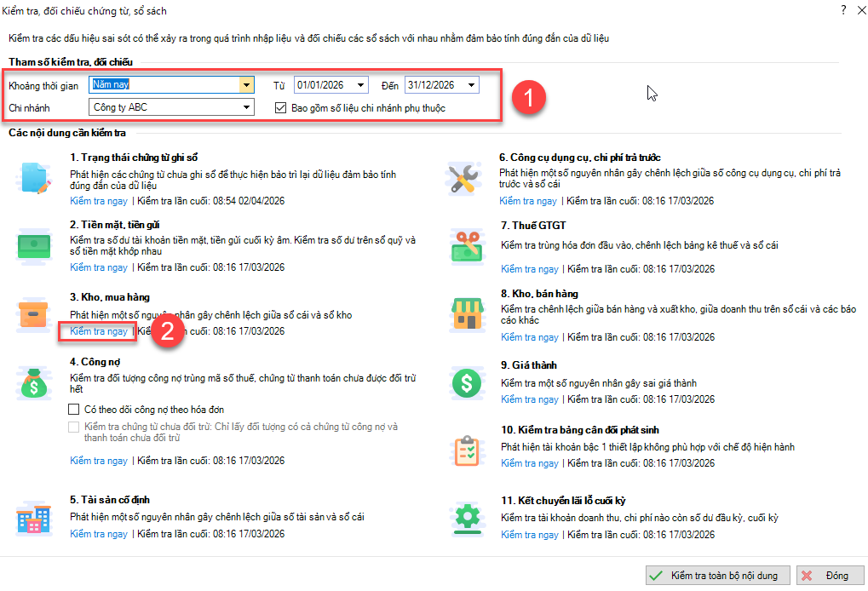Click the Kiểm tra toàn bộ nội dung button
Viewport: 868px width, 591px height.
717,576
